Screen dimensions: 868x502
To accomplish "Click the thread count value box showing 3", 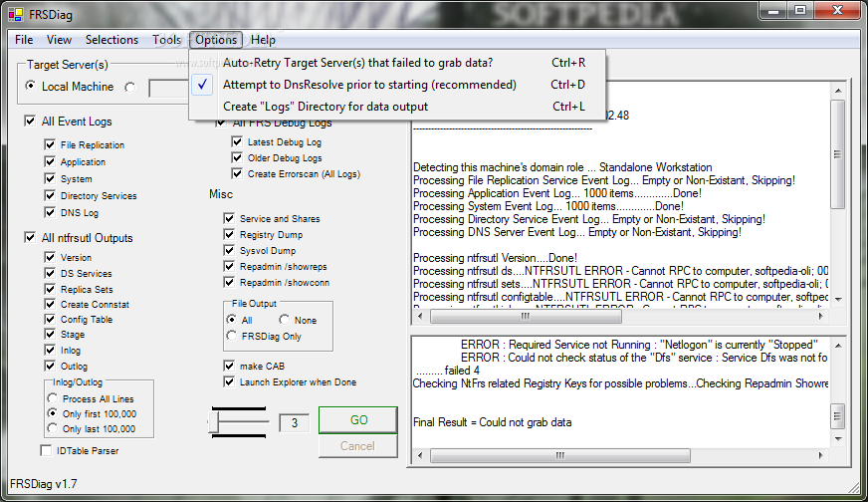I will pyautogui.click(x=294, y=422).
